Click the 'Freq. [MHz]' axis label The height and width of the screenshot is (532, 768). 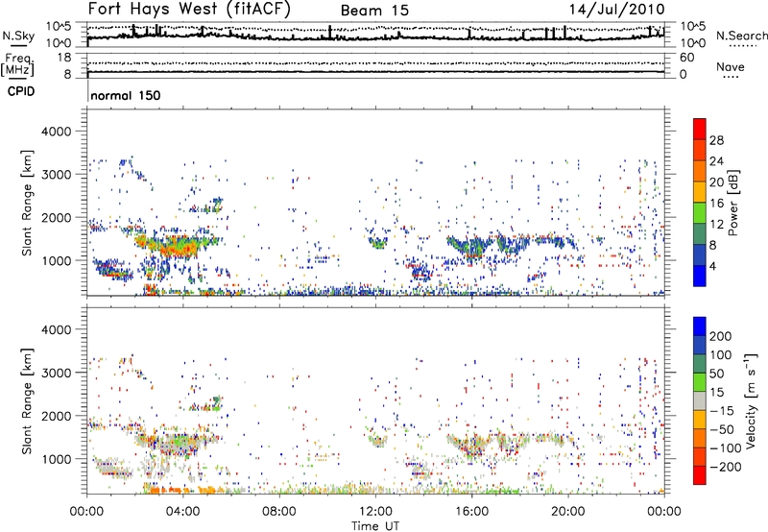pos(17,65)
